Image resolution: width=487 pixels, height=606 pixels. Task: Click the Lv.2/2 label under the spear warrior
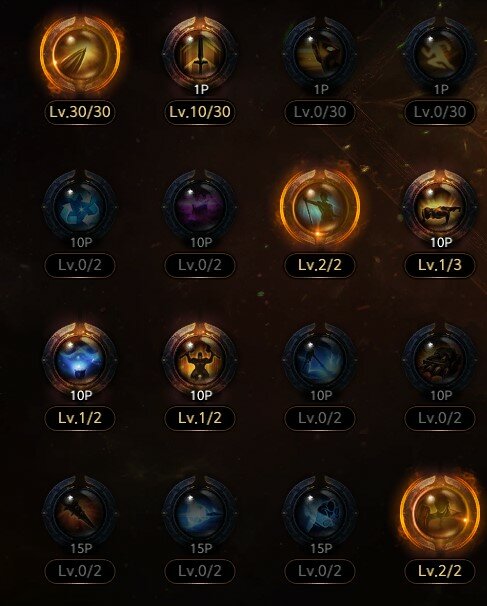[x=320, y=265]
